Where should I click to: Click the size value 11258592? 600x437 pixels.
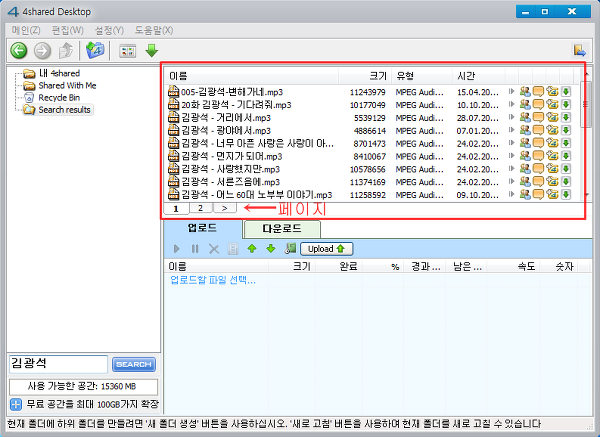[x=368, y=195]
